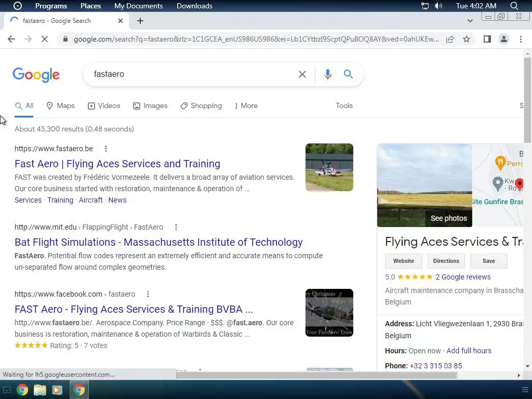Click the Directions button
532x399 pixels.
click(446, 261)
